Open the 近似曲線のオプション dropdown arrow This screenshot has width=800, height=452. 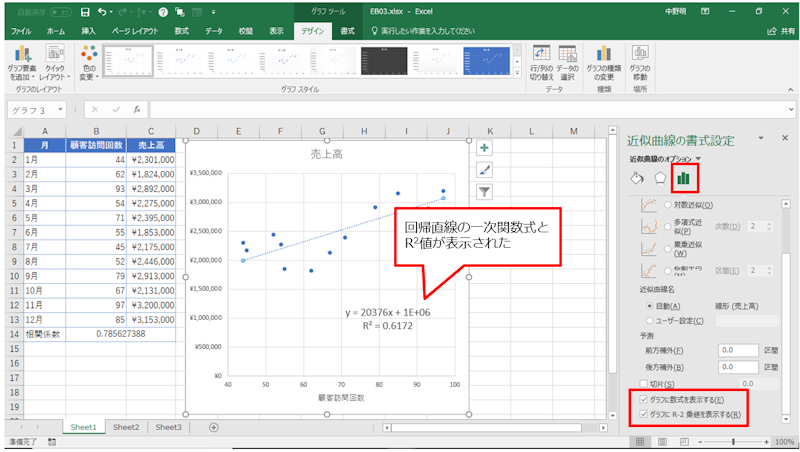coord(699,159)
